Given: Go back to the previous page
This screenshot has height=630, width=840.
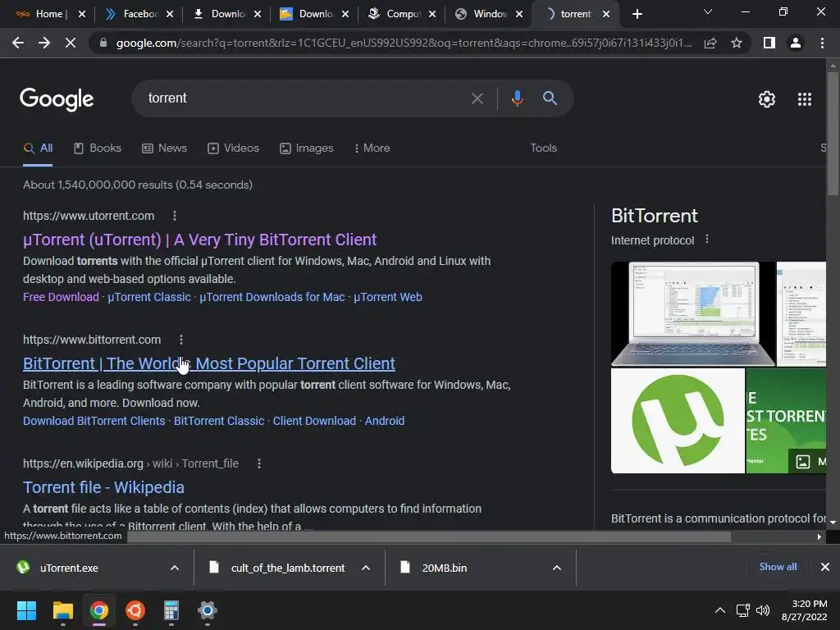Looking at the screenshot, I should [18, 43].
